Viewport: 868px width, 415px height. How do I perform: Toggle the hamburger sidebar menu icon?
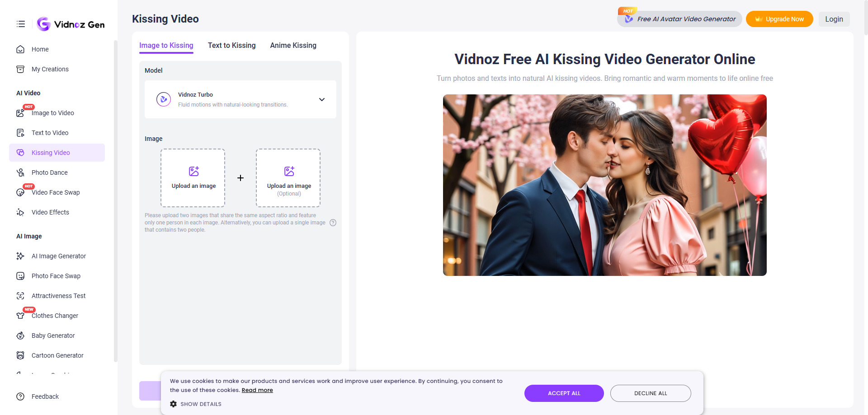[21, 24]
